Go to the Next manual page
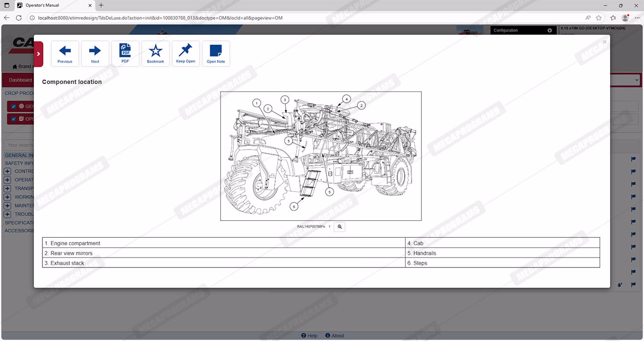 95,54
